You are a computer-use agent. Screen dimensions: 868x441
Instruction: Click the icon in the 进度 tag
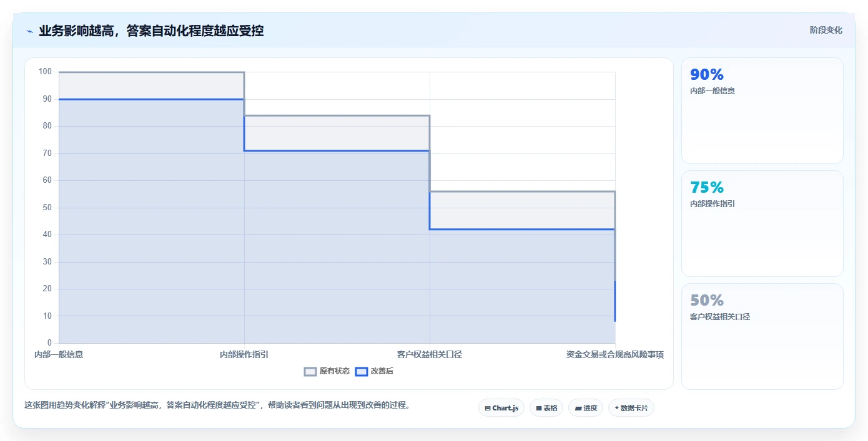(578, 408)
